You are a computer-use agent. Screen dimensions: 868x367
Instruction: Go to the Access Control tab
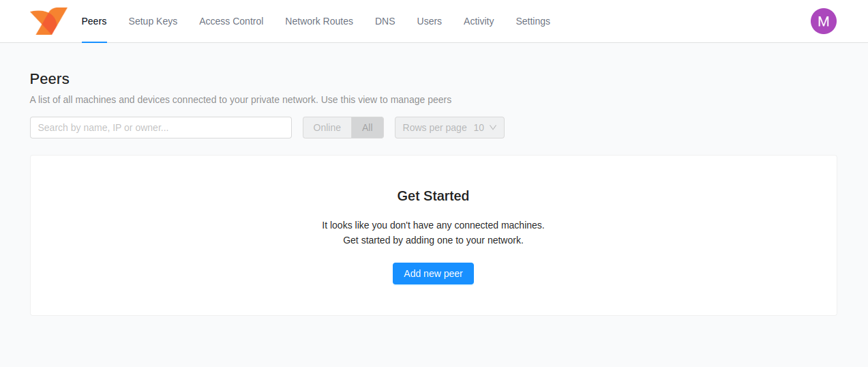tap(231, 21)
